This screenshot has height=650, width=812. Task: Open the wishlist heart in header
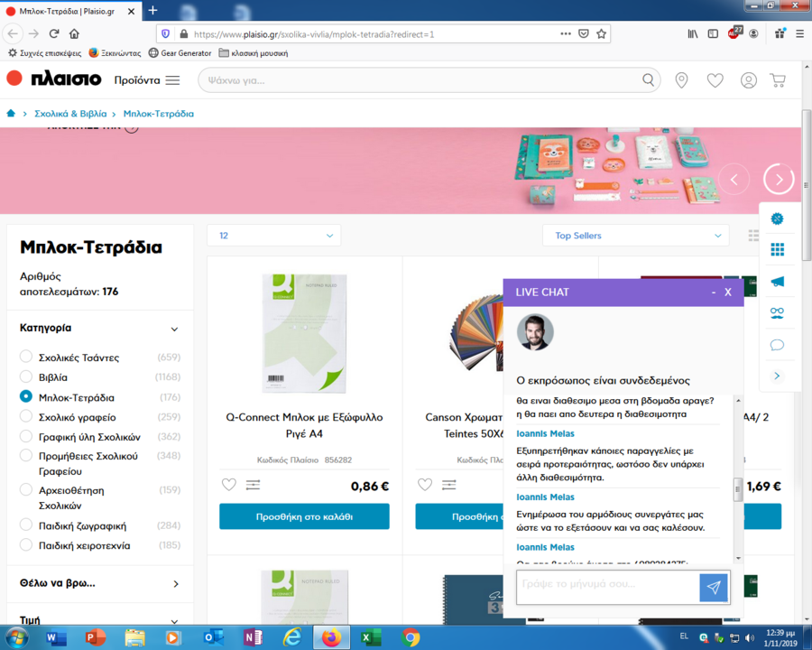click(x=715, y=80)
